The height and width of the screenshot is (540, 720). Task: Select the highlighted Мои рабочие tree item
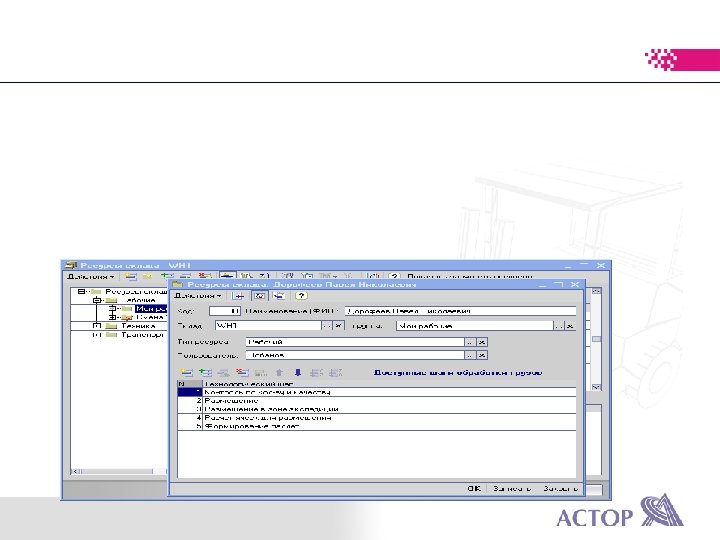pyautogui.click(x=151, y=309)
